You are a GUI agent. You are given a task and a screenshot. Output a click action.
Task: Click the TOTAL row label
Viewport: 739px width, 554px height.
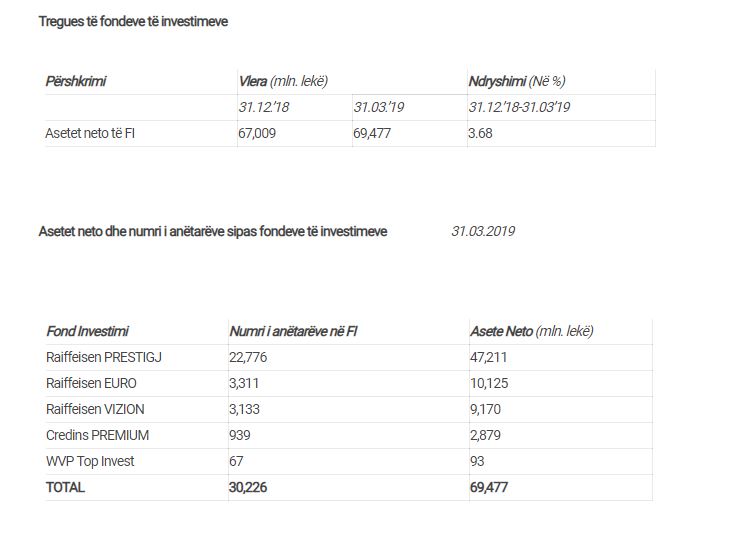pos(65,487)
